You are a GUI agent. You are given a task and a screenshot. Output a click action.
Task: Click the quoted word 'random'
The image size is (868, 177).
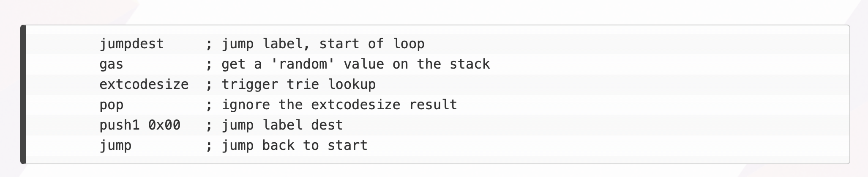point(303,64)
